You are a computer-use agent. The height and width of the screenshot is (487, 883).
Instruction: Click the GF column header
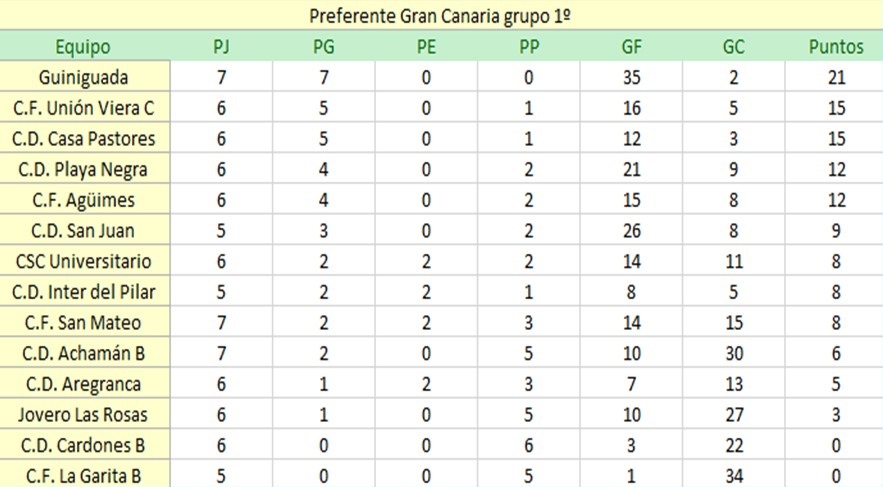click(x=631, y=47)
